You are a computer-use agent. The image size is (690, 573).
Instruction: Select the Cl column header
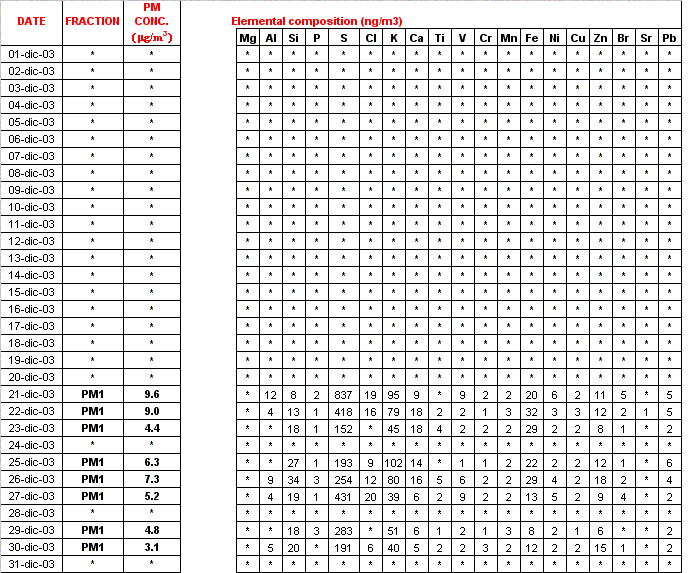371,38
